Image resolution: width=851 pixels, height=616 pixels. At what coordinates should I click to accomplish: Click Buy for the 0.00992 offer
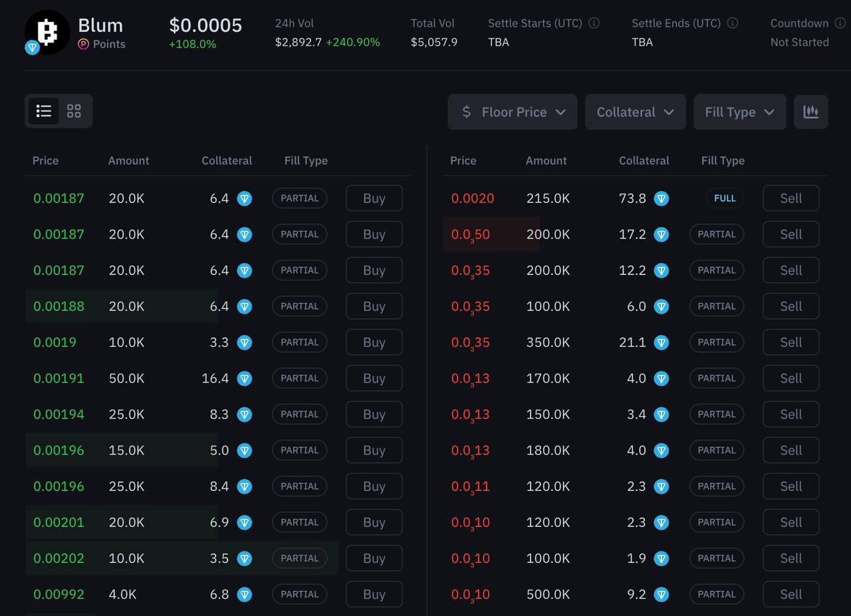tap(374, 595)
